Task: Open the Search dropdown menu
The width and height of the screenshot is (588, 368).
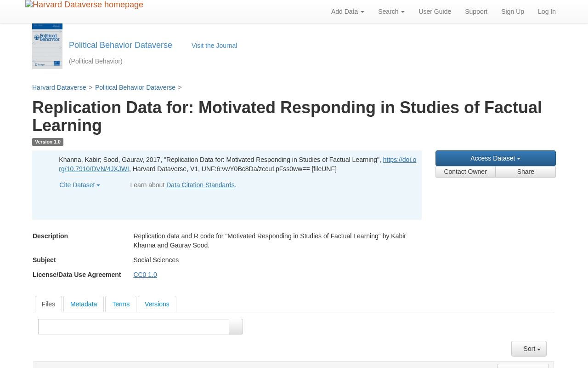Action: click(x=391, y=11)
